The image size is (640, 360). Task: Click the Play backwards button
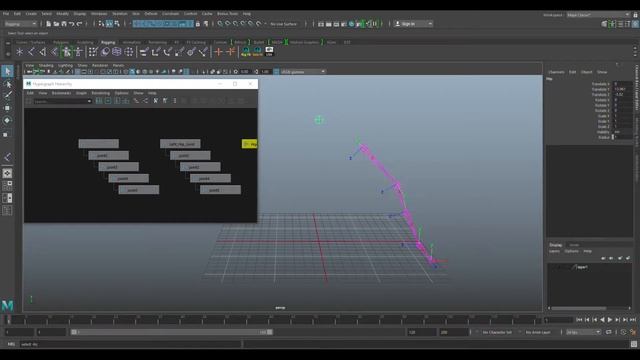click(x=602, y=320)
